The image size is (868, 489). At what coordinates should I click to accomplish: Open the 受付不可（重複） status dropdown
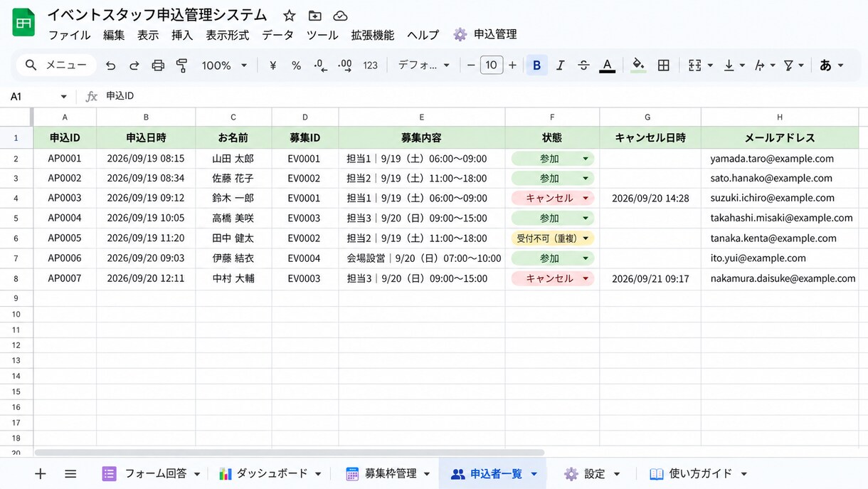pyautogui.click(x=586, y=238)
